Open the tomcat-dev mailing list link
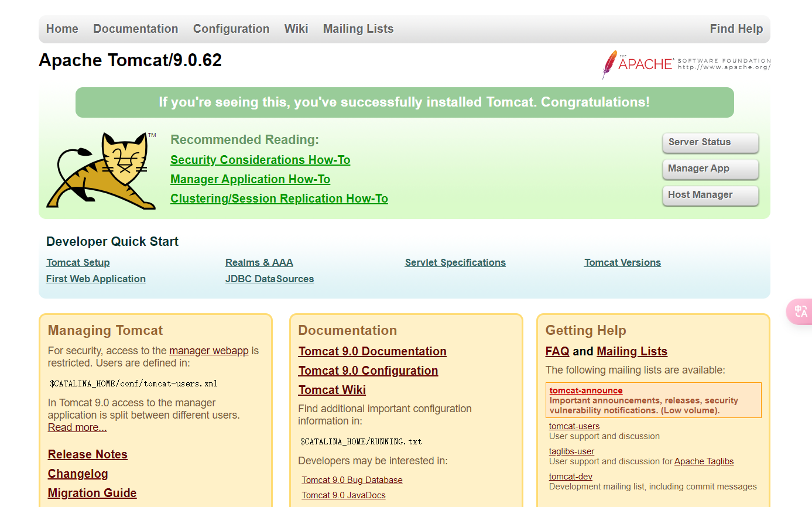 (x=571, y=477)
